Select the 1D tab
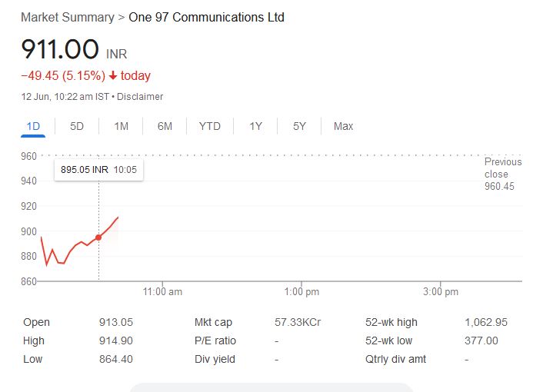 tap(33, 126)
